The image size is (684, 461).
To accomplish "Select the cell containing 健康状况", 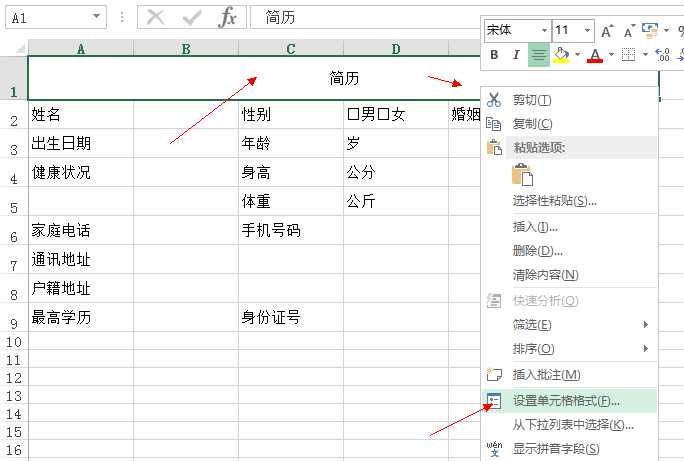I will (x=81, y=173).
